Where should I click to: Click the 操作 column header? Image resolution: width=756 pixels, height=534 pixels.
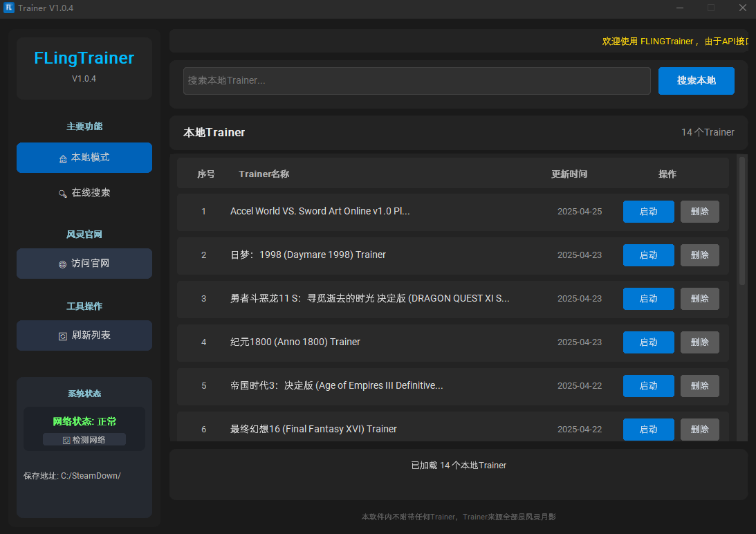pos(667,174)
